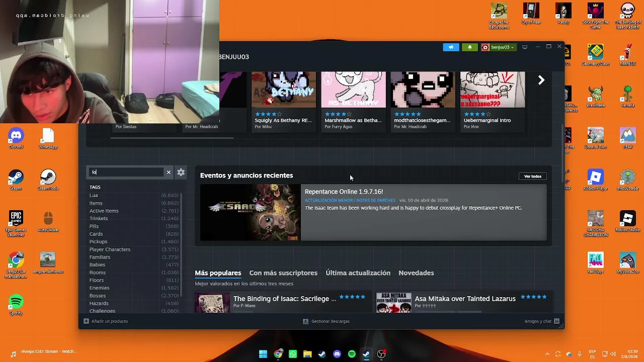Click Añadir un producto in Steam
This screenshot has width=644, height=362.
coord(106,321)
